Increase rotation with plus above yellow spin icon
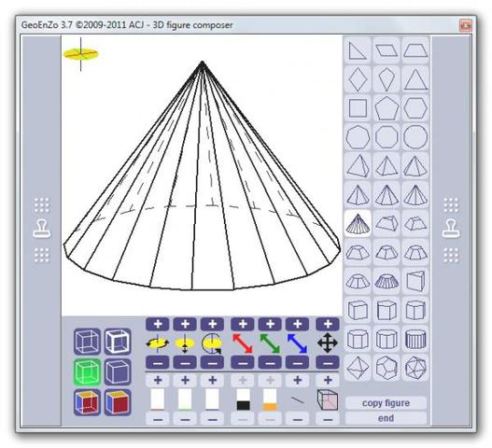The height and width of the screenshot is (448, 492). coord(158,324)
